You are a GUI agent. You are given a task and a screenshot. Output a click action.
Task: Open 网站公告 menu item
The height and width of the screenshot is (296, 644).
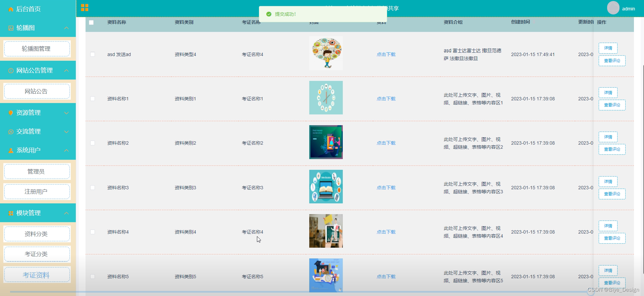tap(37, 91)
